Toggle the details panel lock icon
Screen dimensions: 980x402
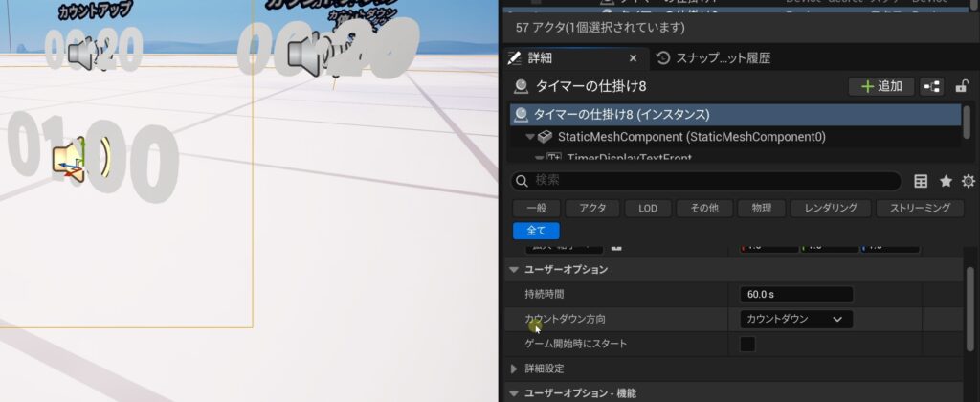[x=961, y=86]
